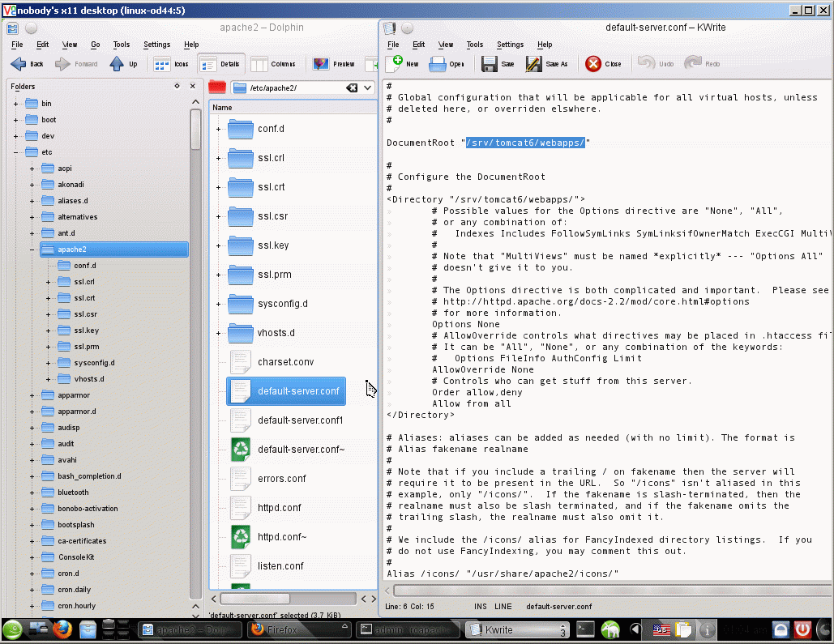Go Up one directory in Dolphin
Image resolution: width=834 pixels, height=644 pixels.
(123, 64)
